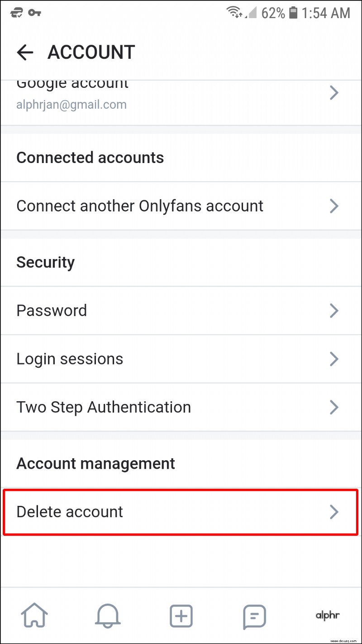Open the messages chat icon
The height and width of the screenshot is (644, 362).
[254, 616]
